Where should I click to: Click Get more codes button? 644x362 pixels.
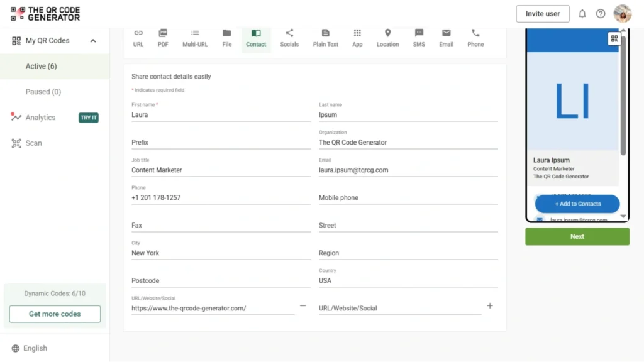pyautogui.click(x=55, y=314)
